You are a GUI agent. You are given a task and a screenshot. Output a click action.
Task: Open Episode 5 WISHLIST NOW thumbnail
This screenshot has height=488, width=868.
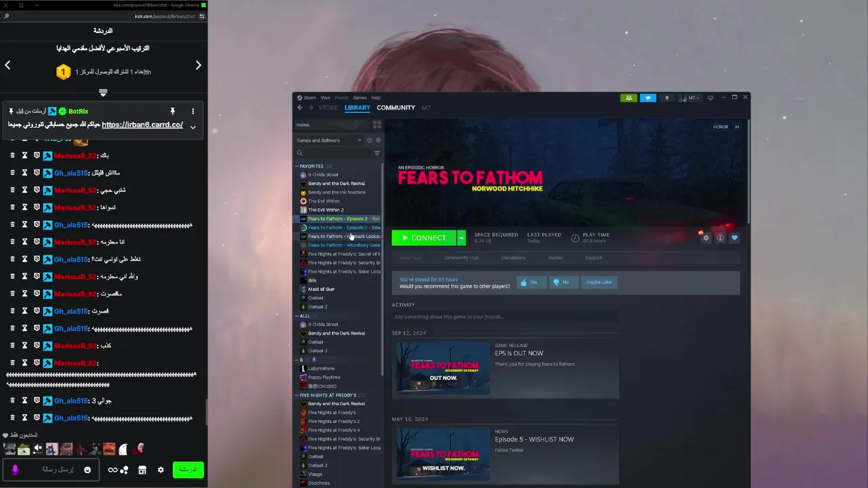pos(443,454)
